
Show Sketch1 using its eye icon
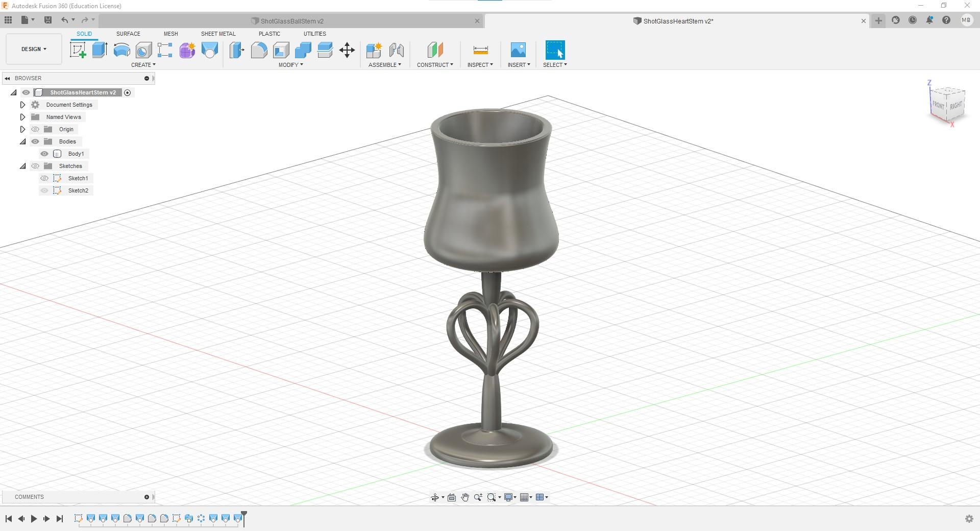44,178
